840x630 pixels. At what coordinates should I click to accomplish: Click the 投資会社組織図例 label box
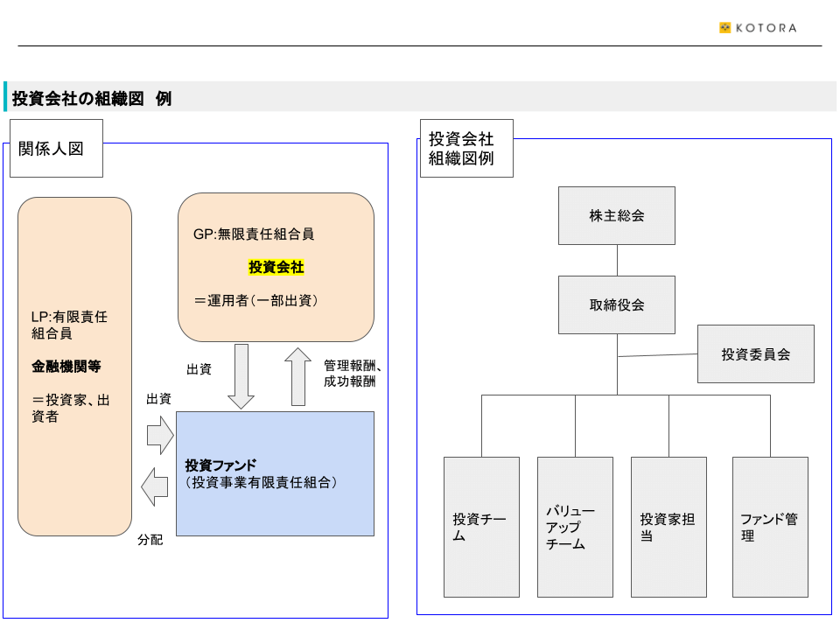[x=466, y=149]
